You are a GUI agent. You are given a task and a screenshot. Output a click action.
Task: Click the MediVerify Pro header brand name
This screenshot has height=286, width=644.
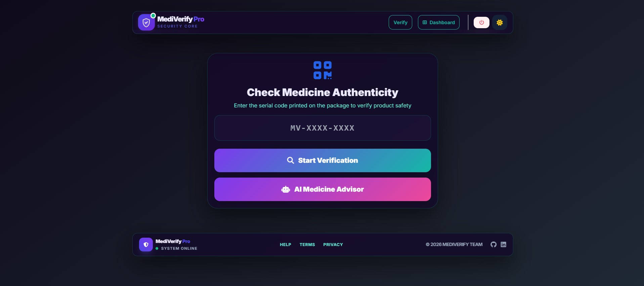(181, 19)
